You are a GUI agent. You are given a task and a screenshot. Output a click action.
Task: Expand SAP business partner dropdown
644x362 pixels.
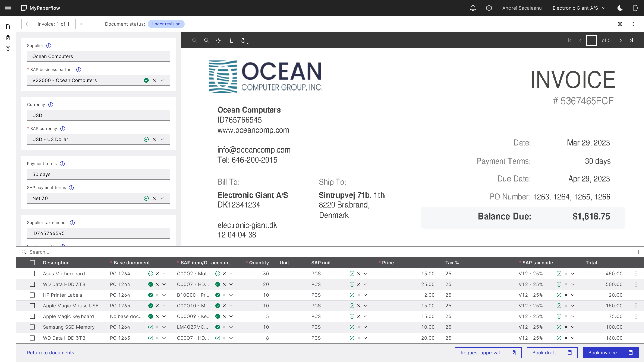[162, 80]
